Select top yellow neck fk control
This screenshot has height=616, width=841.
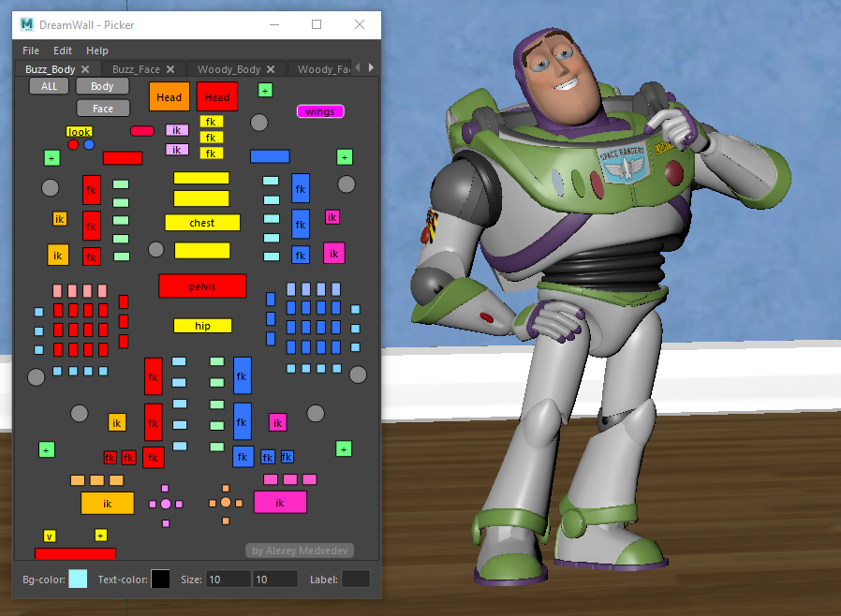[x=211, y=122]
